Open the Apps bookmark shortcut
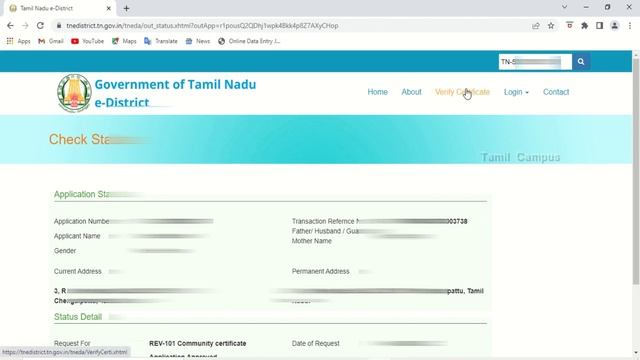Screen dimensions: 640x360 point(18,41)
